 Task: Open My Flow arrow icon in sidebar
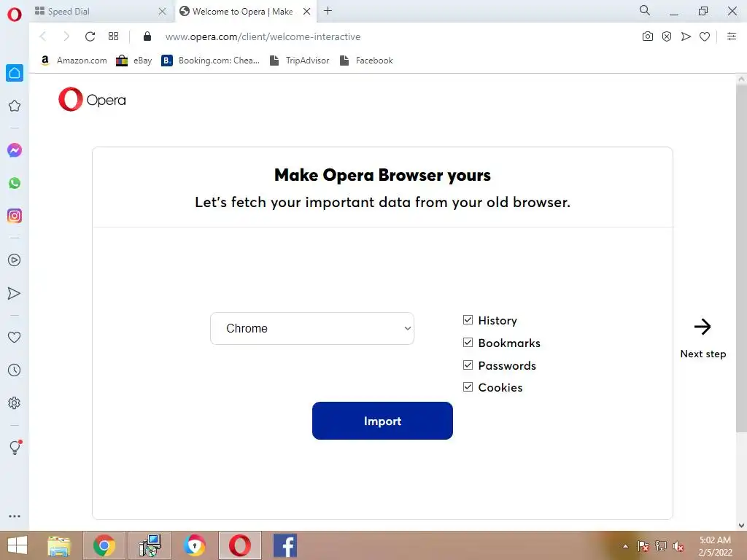click(x=15, y=293)
